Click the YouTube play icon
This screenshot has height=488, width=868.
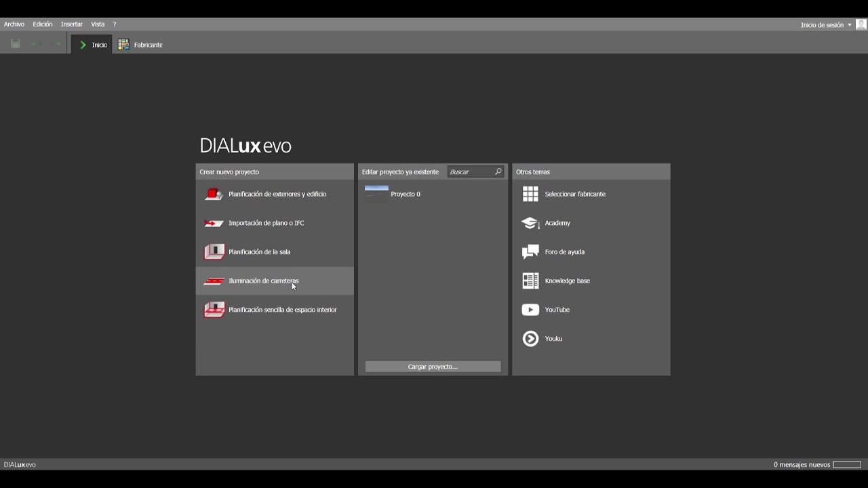(x=530, y=310)
